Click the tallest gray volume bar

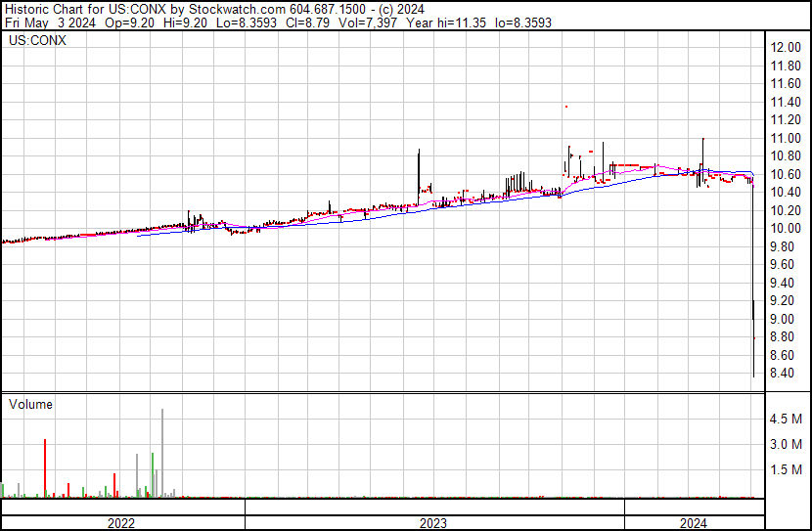pyautogui.click(x=162, y=450)
